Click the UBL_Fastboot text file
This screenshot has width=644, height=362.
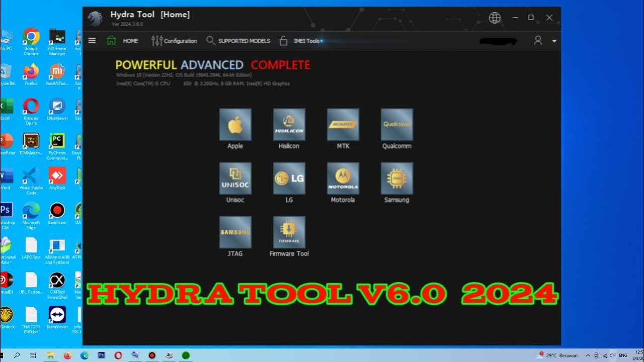click(31, 283)
